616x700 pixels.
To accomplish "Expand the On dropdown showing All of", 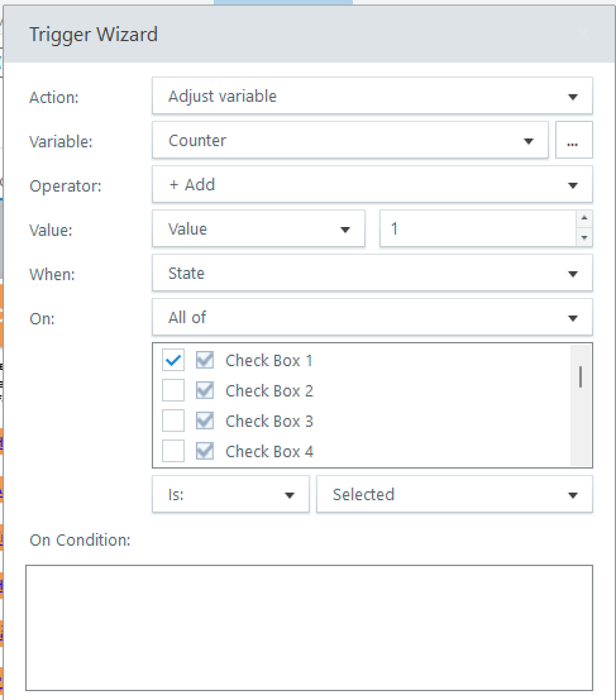I will (x=371, y=317).
